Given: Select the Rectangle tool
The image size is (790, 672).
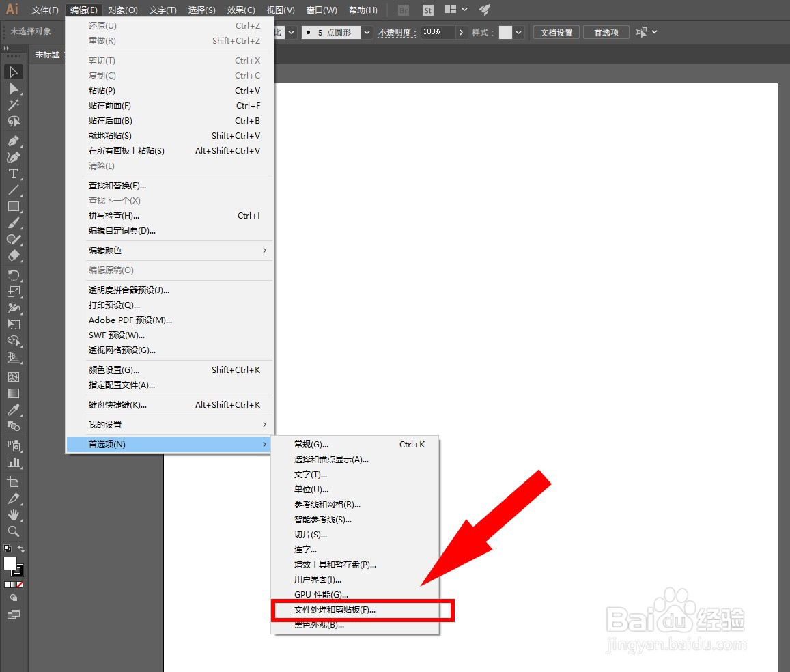Looking at the screenshot, I should [14, 206].
